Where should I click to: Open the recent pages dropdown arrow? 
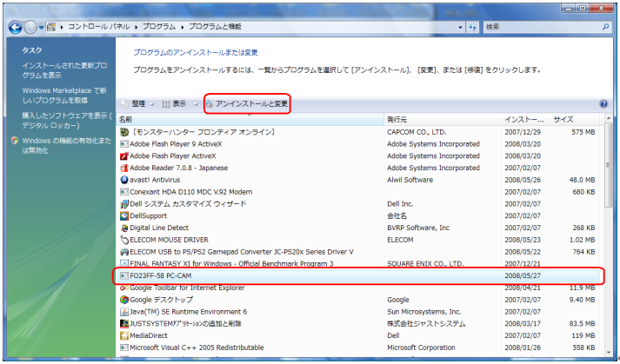41,28
